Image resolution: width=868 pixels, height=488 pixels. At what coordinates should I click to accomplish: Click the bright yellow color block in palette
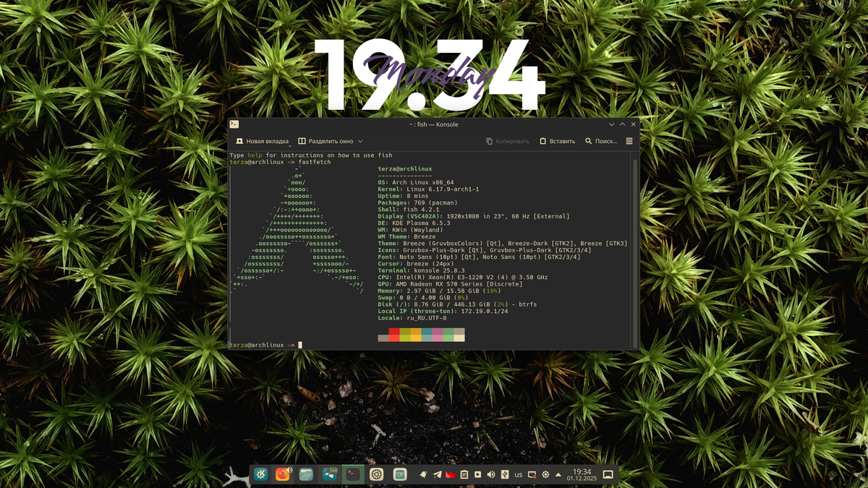(x=416, y=338)
